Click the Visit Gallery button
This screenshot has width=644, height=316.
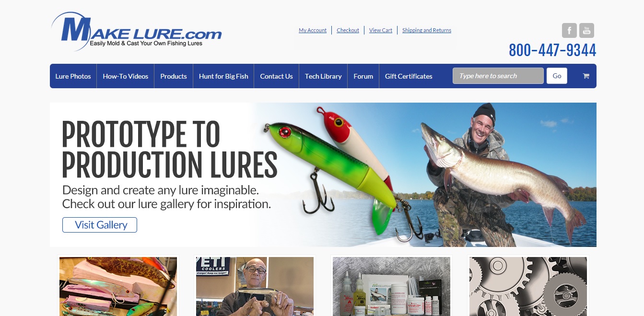[100, 225]
